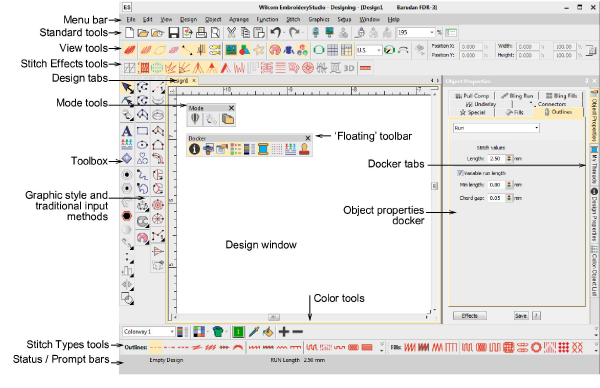
Task: Toggle Show Vectors shapes icon in View tools
Action: [x=245, y=50]
